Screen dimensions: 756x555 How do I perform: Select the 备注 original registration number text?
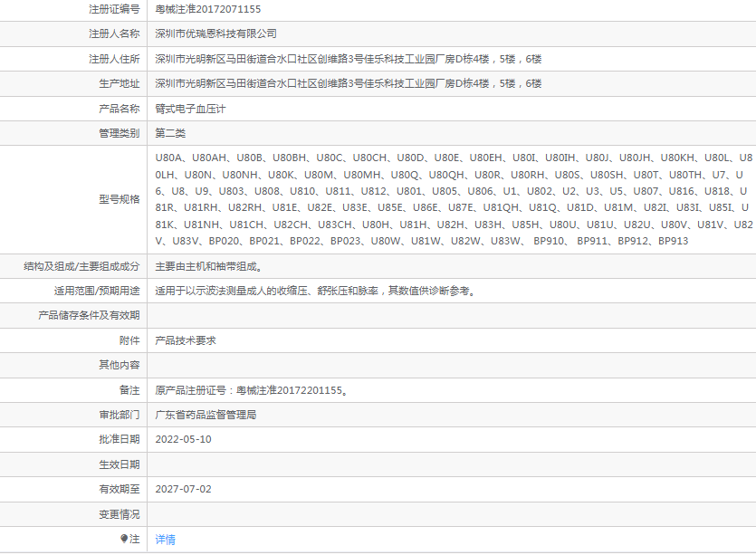click(x=252, y=390)
